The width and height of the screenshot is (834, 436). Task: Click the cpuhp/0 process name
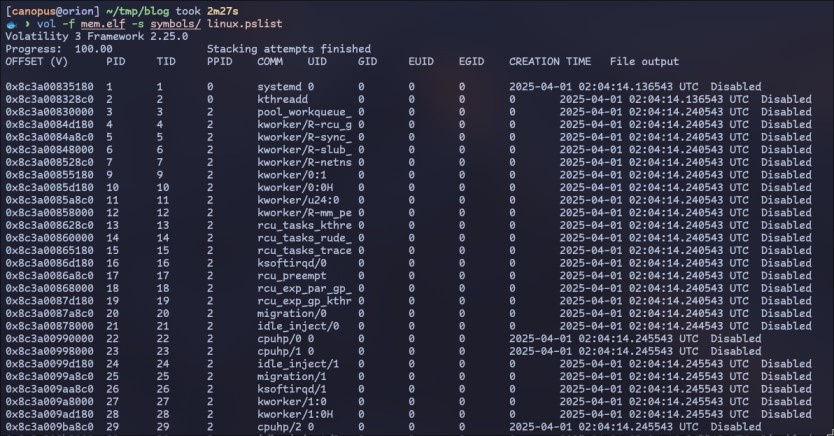[279, 339]
